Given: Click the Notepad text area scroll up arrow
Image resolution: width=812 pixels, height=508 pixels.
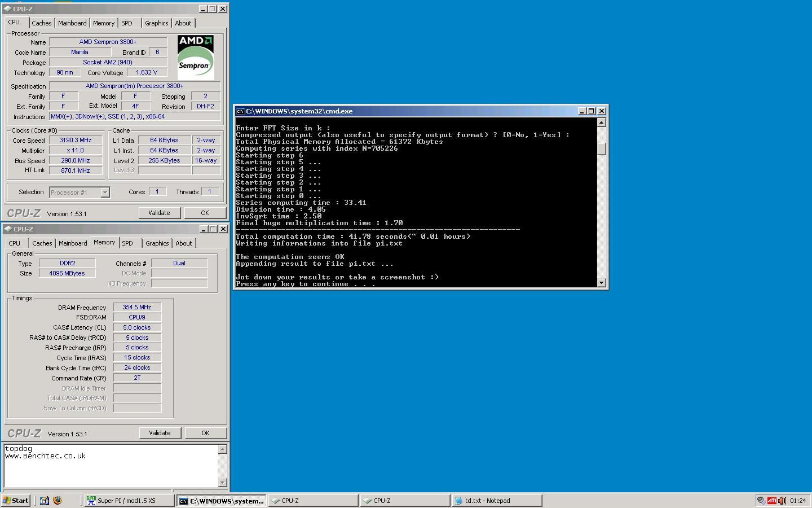Looking at the screenshot, I should [x=223, y=449].
